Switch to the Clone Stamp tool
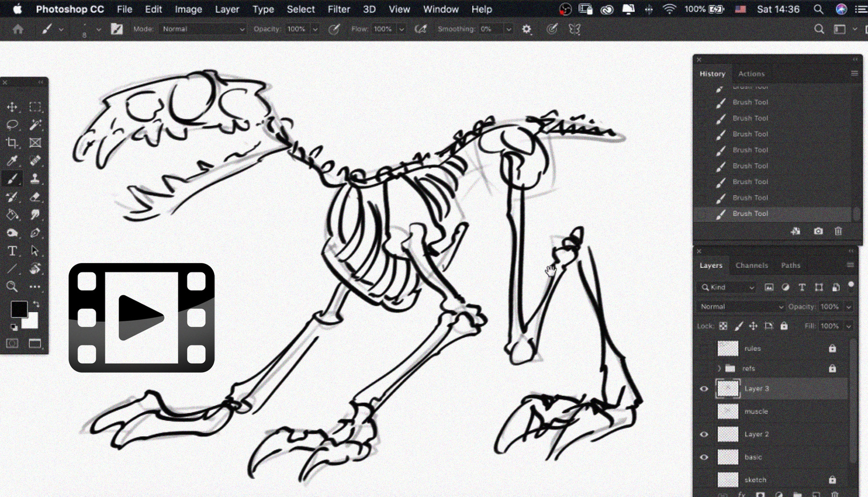 (x=36, y=179)
